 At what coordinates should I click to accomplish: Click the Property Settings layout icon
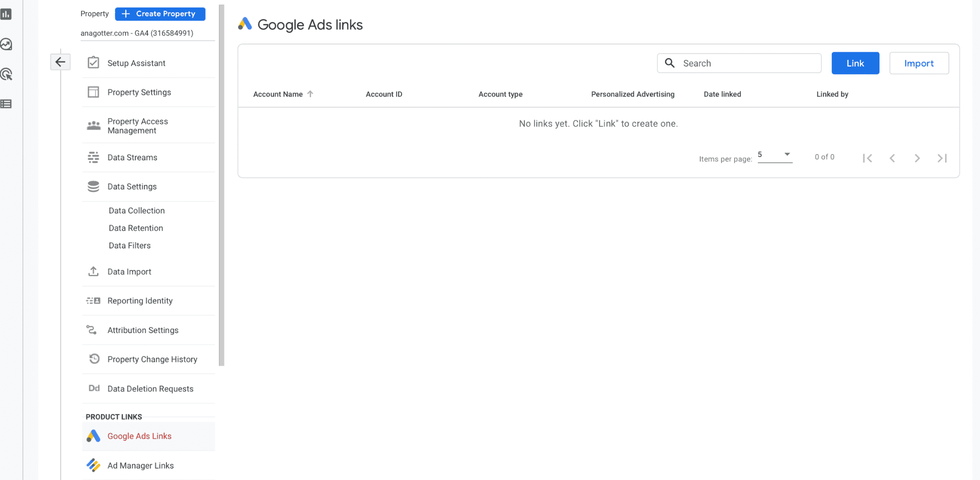tap(93, 92)
